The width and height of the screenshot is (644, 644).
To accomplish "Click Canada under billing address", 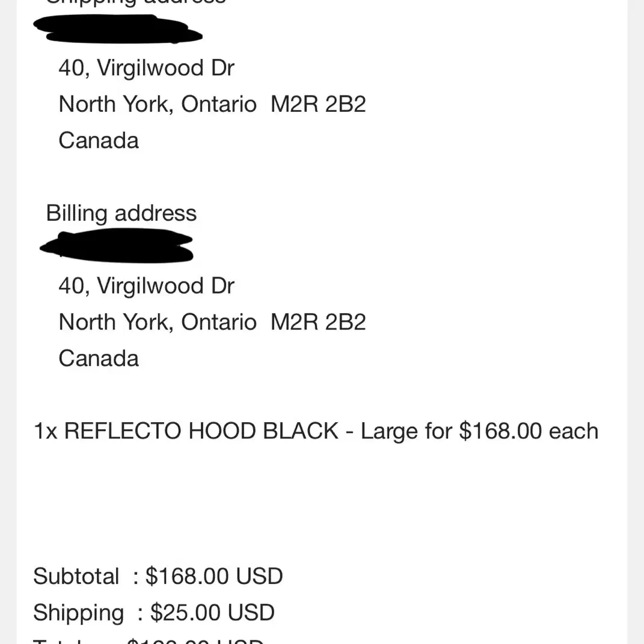I will click(x=99, y=358).
